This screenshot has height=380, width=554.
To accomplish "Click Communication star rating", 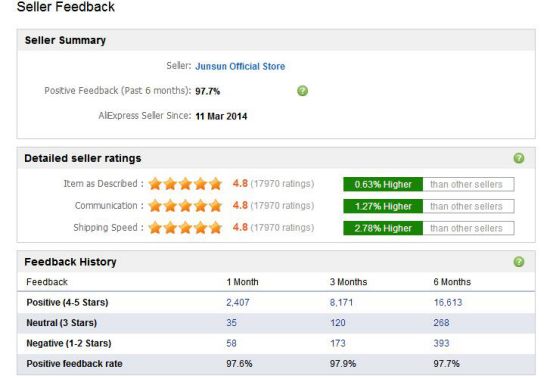I will point(185,206).
